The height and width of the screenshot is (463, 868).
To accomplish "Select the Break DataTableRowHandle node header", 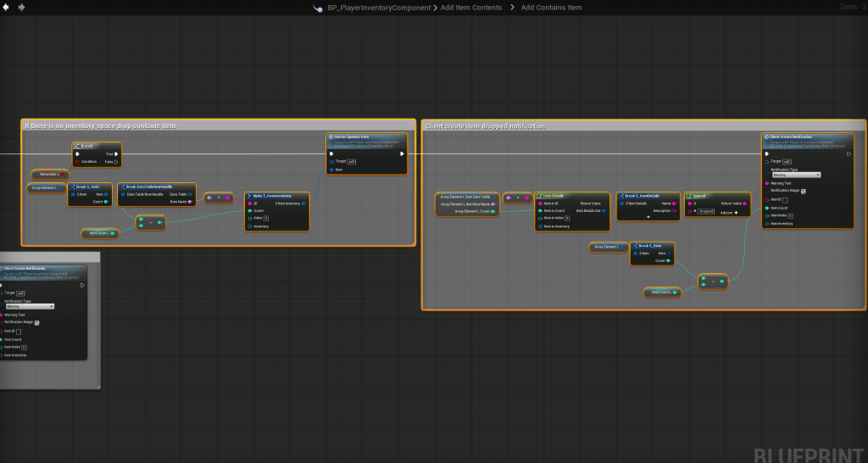I will (x=151, y=186).
